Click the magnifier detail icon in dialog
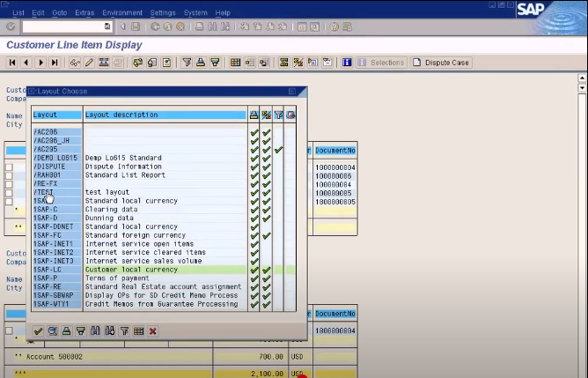The image size is (588, 378). coord(53,331)
